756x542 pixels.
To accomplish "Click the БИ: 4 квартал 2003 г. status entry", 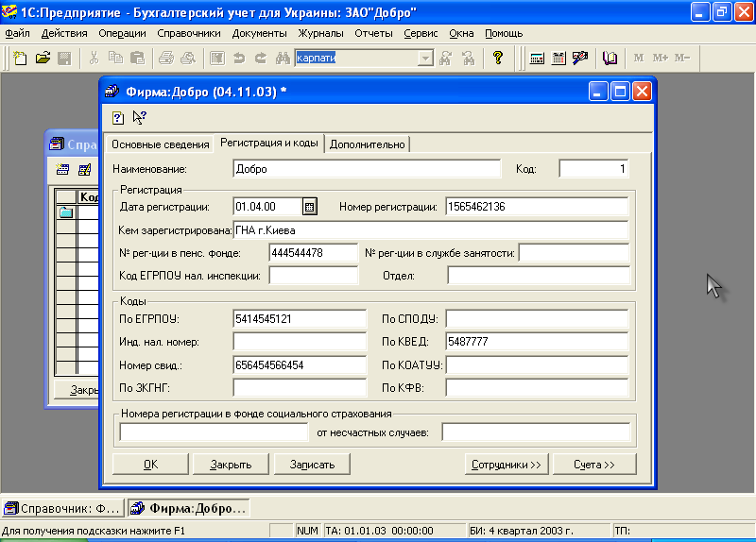I will (x=538, y=531).
